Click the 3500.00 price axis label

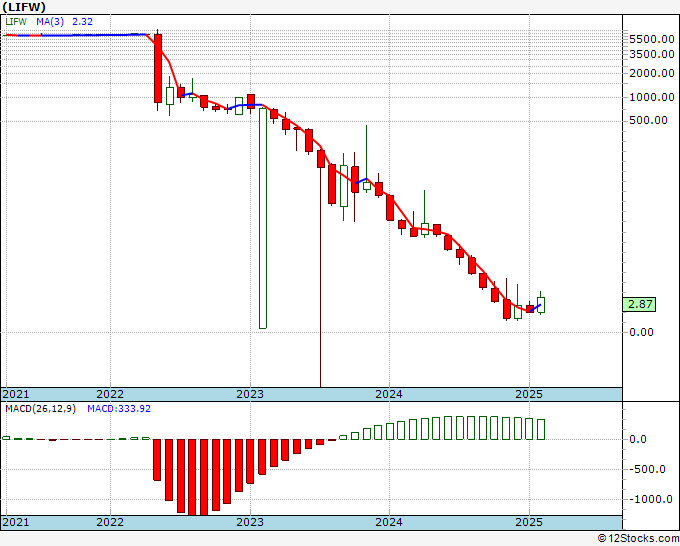(x=652, y=54)
